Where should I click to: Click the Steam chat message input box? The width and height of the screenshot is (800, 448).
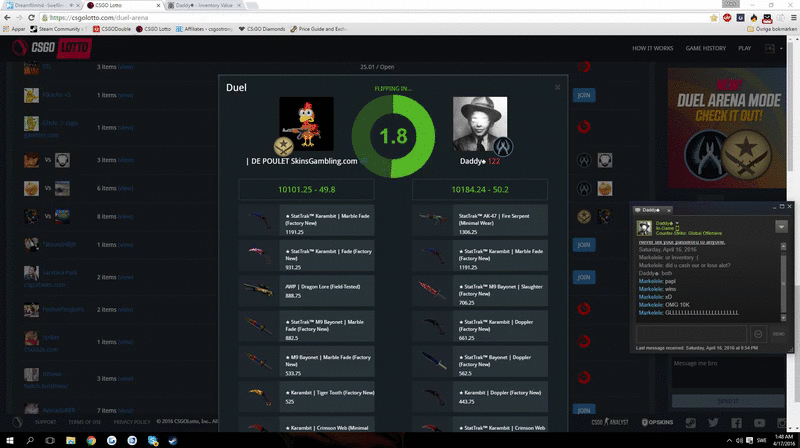(x=691, y=334)
